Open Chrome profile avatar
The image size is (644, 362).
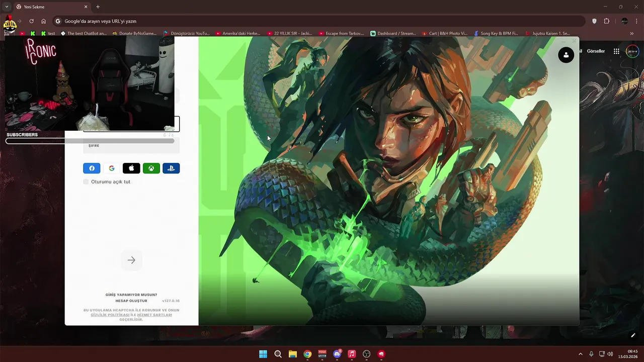coord(624,21)
